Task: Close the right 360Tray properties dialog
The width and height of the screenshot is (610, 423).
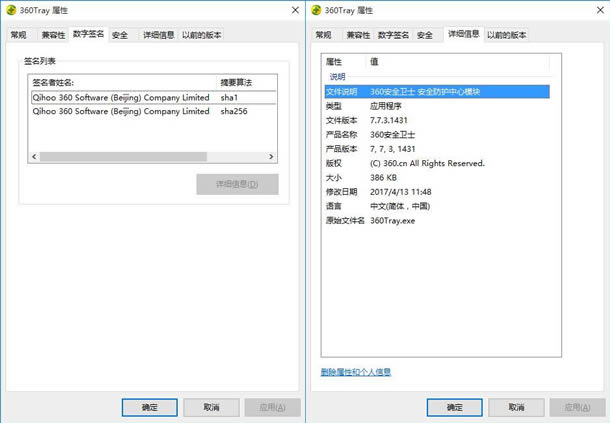Action: (598, 10)
